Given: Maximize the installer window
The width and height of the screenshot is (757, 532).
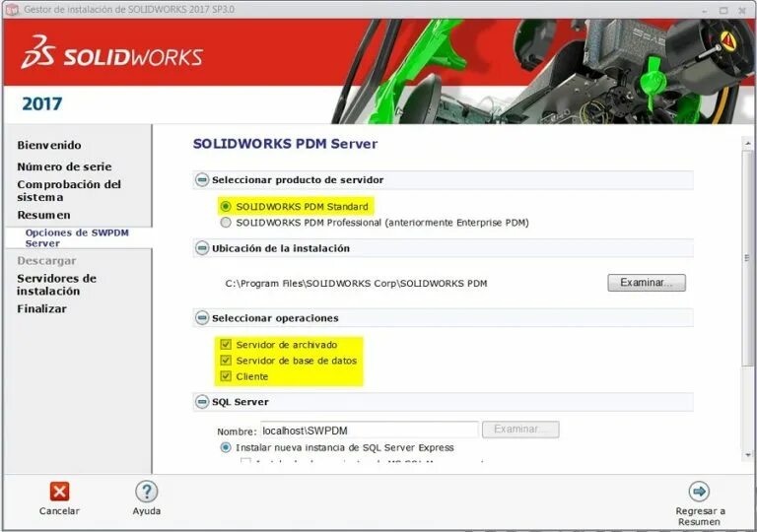Looking at the screenshot, I should click(723, 10).
